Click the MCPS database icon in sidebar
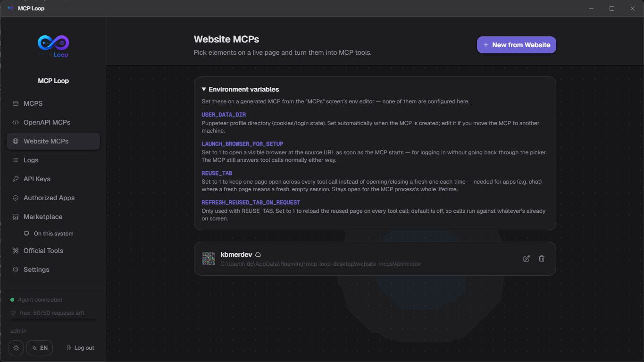This screenshot has height=362, width=644. click(x=16, y=103)
